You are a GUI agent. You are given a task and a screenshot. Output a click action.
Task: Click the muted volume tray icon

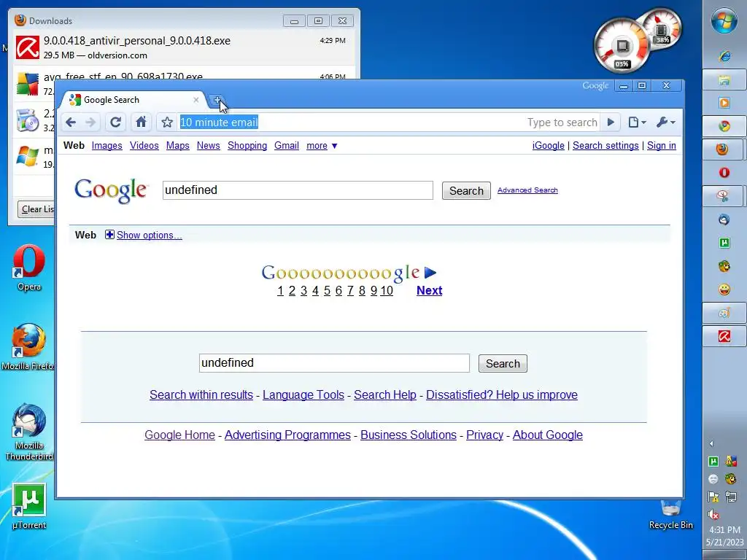pyautogui.click(x=713, y=515)
